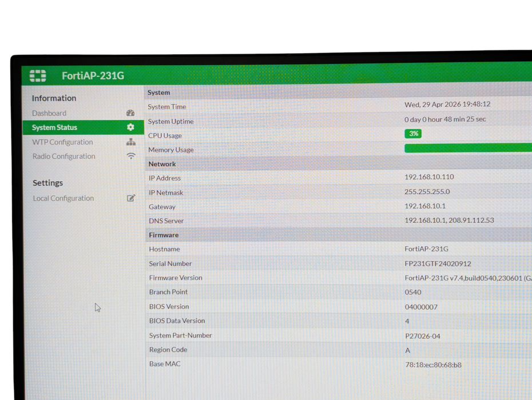This screenshot has height=400, width=532.
Task: Click the Radio Configuration wifi icon
Action: 131,156
